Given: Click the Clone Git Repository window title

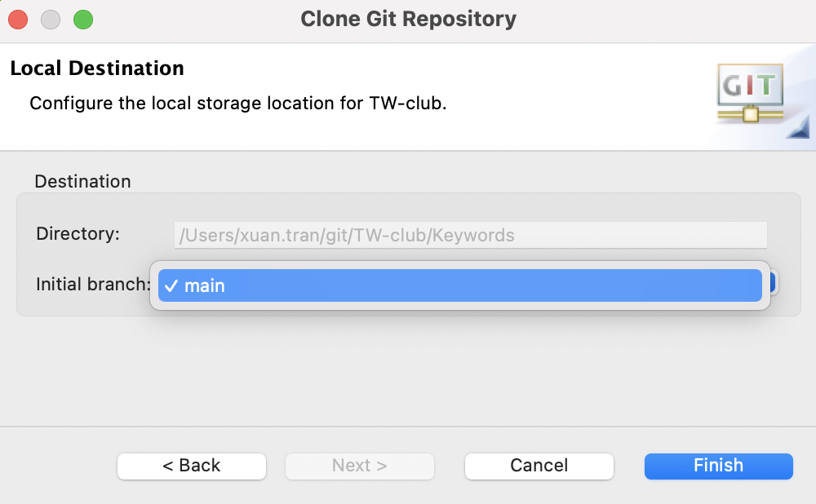Looking at the screenshot, I should [408, 19].
